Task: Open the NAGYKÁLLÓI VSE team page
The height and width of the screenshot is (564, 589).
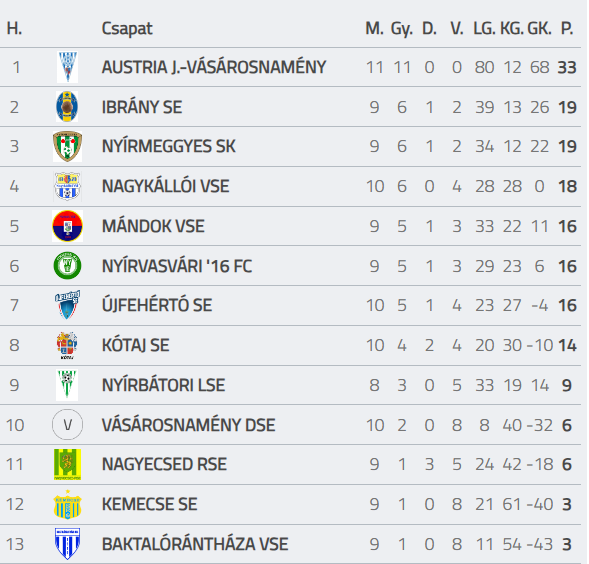Action: pos(165,186)
